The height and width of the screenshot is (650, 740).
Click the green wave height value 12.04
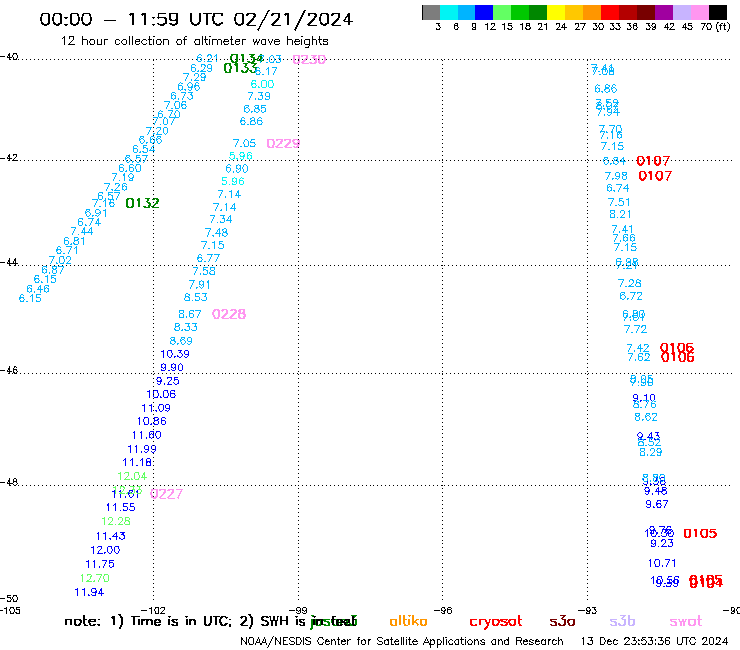click(132, 476)
